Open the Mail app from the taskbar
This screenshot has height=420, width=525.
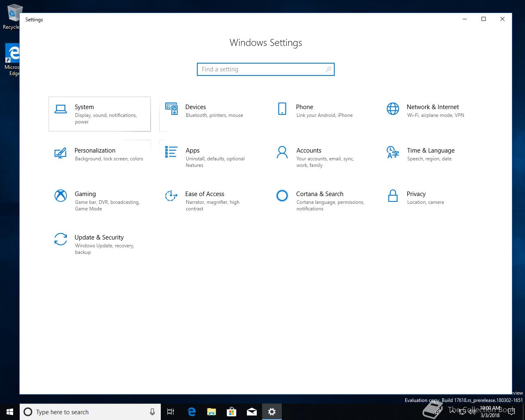(252, 412)
